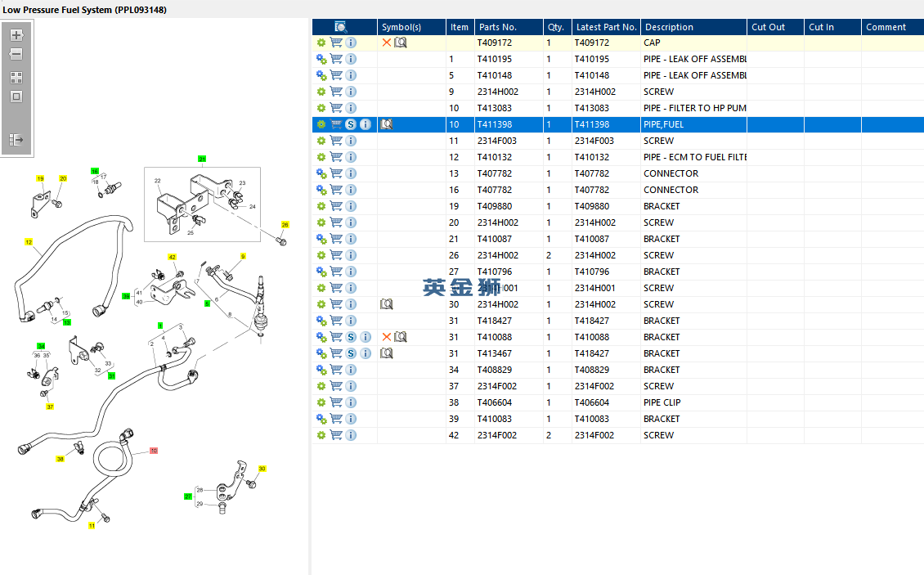Open info for T409880 bracket

351,206
